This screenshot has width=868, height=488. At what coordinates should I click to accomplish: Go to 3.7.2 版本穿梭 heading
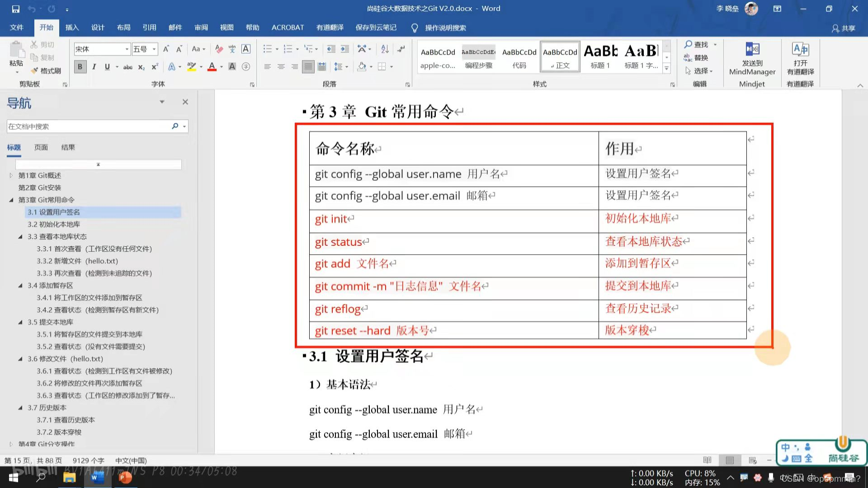(59, 432)
